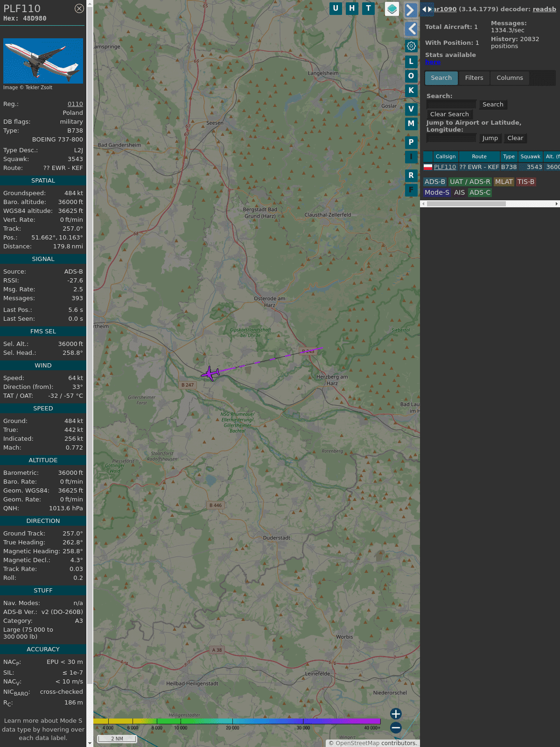Click the purple aircraft icon on map
The height and width of the screenshot is (747, 560).
(210, 373)
